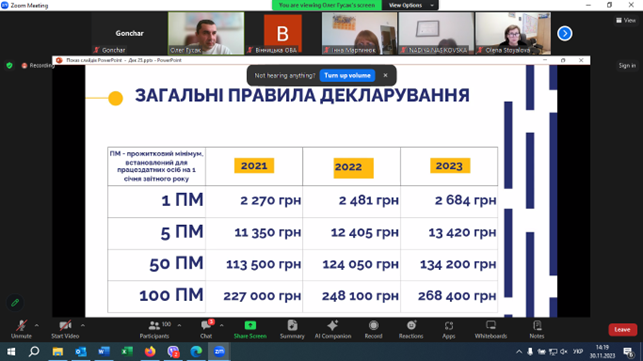Open meeting Summary
This screenshot has width=643, height=361.
(292, 329)
